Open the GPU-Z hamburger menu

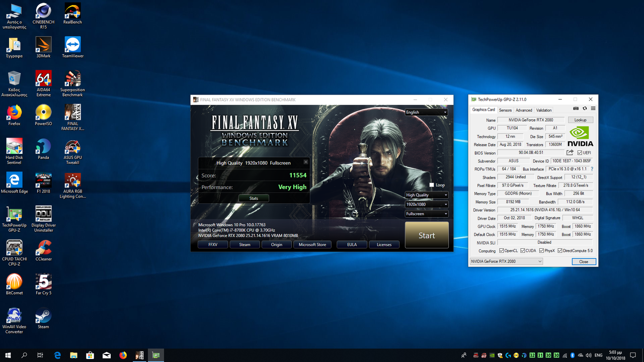pos(593,109)
